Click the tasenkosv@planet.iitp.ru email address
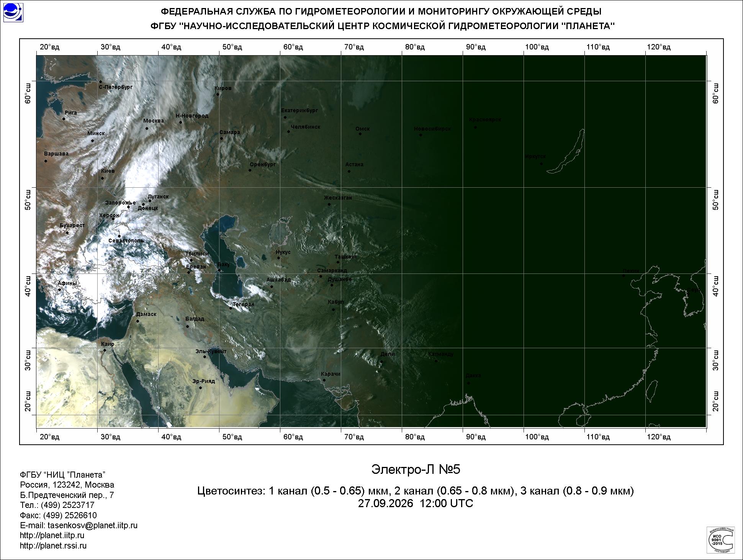 92,526
